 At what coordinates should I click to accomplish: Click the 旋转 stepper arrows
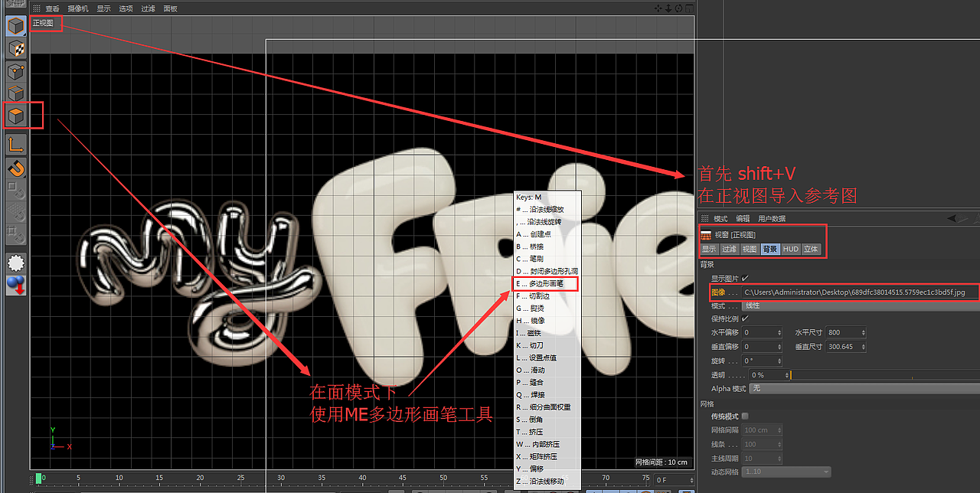779,361
